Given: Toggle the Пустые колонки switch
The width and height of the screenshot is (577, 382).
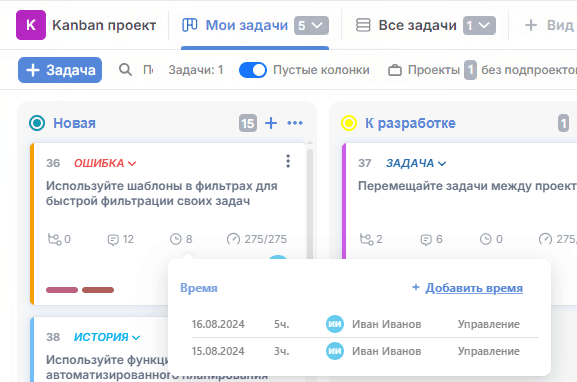Looking at the screenshot, I should click(x=253, y=70).
